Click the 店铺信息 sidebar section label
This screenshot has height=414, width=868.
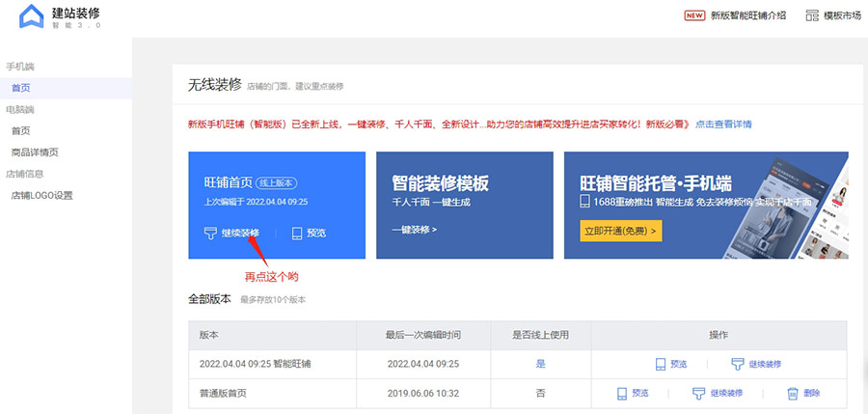click(24, 174)
